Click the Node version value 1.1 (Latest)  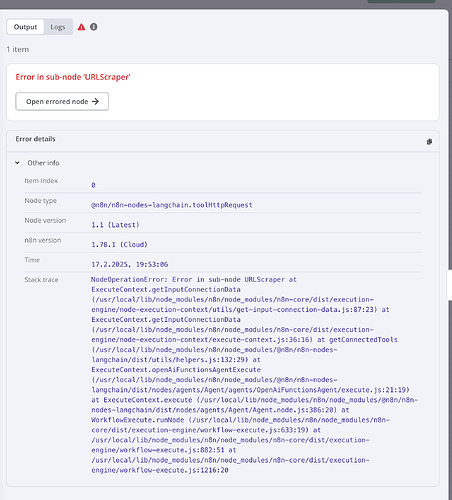pyautogui.click(x=115, y=225)
